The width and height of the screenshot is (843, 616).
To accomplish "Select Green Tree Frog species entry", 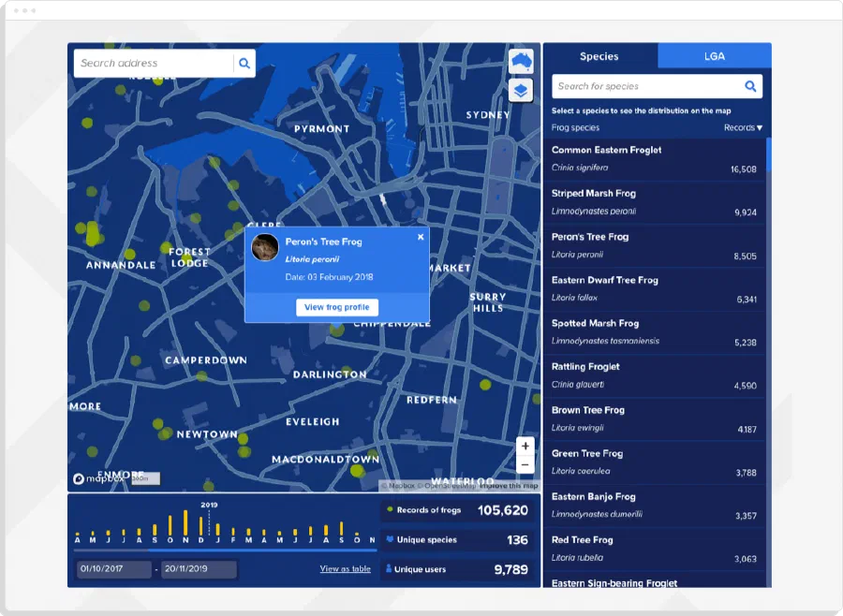I will coord(655,462).
